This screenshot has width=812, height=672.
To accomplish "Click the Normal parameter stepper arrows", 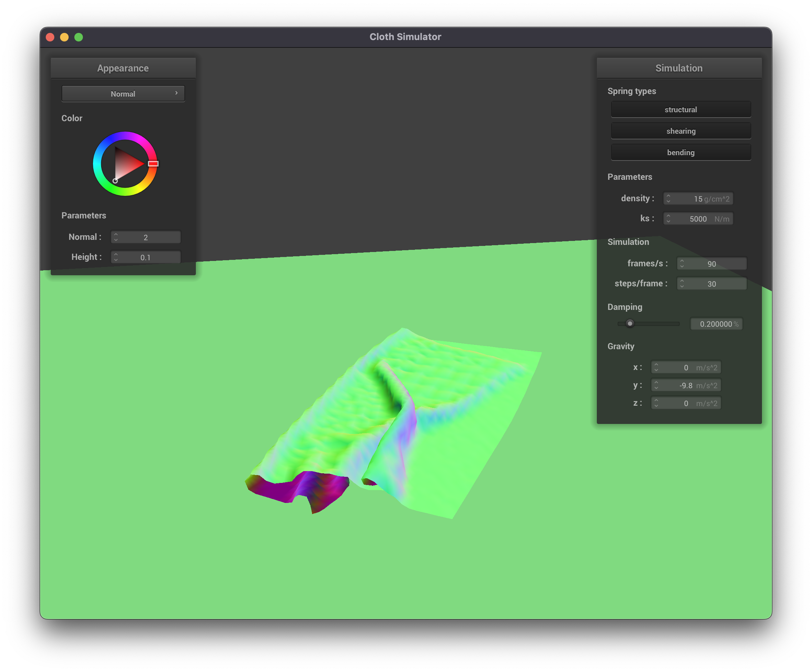I will 116,237.
